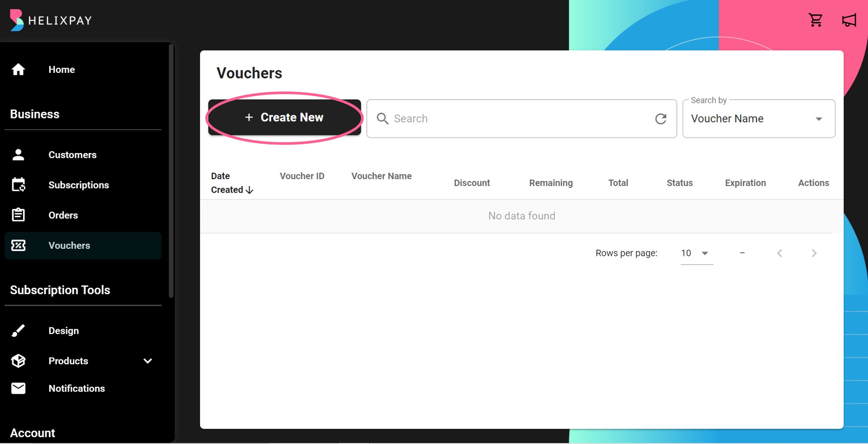Open Subscriptions in the sidebar
Viewport: 868px width, 444px height.
point(83,185)
